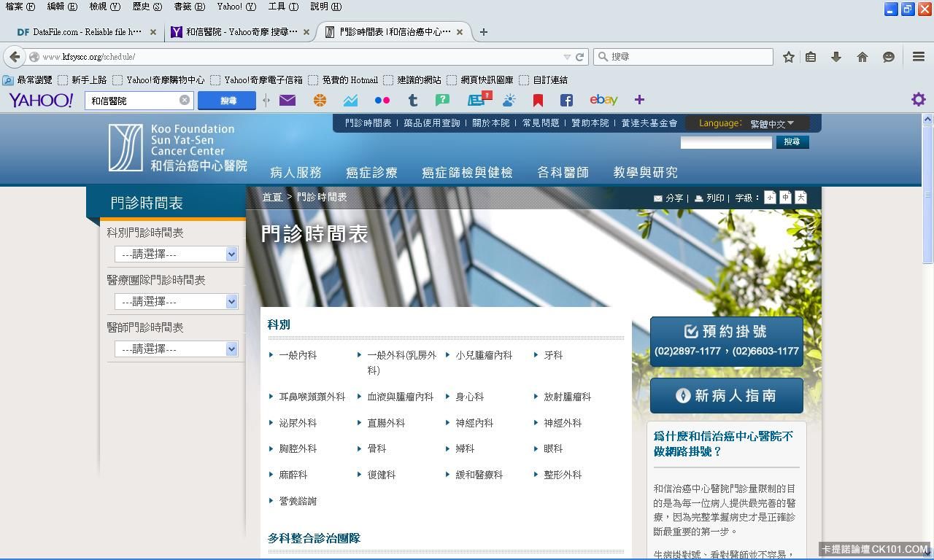This screenshot has height=560, width=934.
Task: Open the 編輯 (E) menu
Action: click(62, 7)
